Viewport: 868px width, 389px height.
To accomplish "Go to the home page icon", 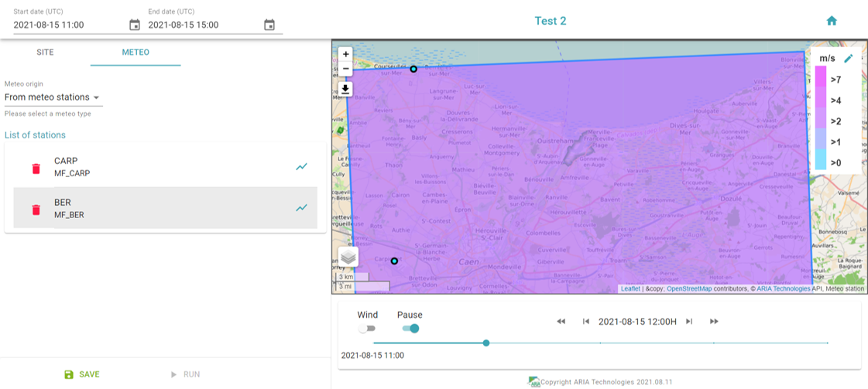I will pyautogui.click(x=831, y=21).
